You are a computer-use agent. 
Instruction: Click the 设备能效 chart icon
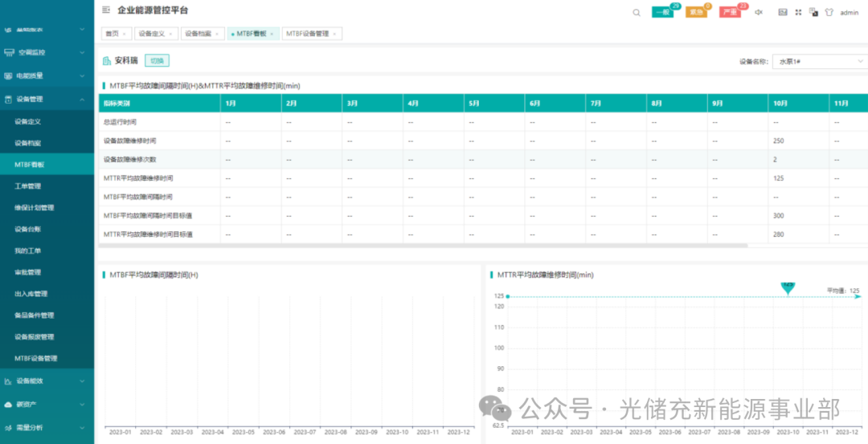click(x=8, y=381)
